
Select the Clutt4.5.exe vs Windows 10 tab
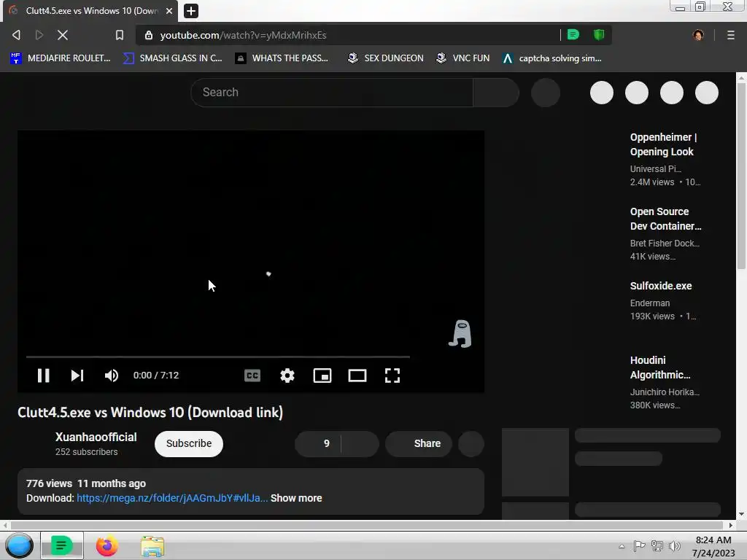tap(90, 11)
